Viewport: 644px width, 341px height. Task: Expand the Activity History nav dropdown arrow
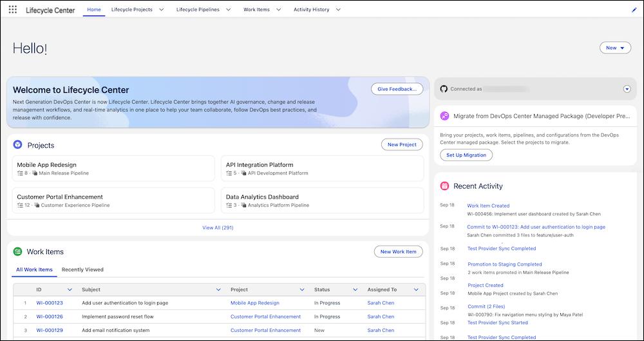(339, 10)
